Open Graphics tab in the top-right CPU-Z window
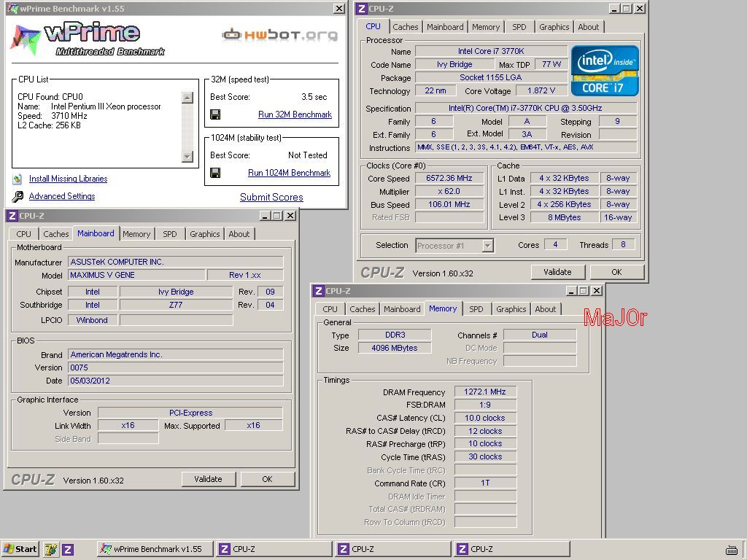This screenshot has width=747, height=560. click(x=554, y=27)
